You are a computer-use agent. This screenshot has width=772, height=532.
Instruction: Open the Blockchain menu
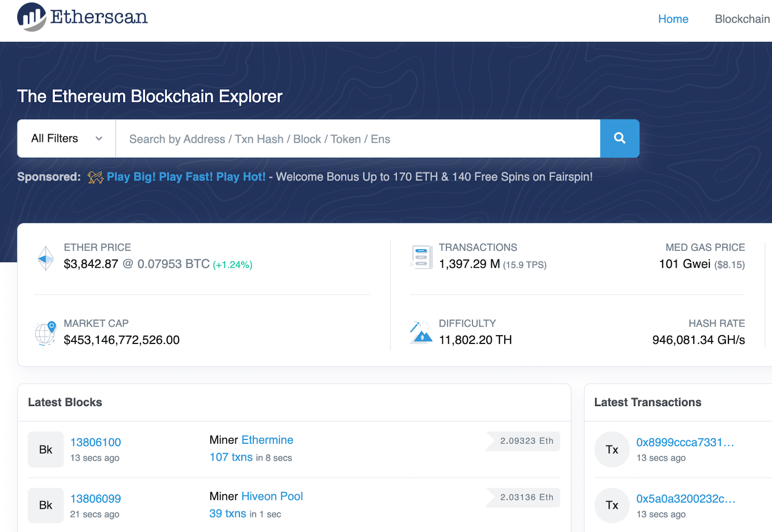tap(742, 19)
